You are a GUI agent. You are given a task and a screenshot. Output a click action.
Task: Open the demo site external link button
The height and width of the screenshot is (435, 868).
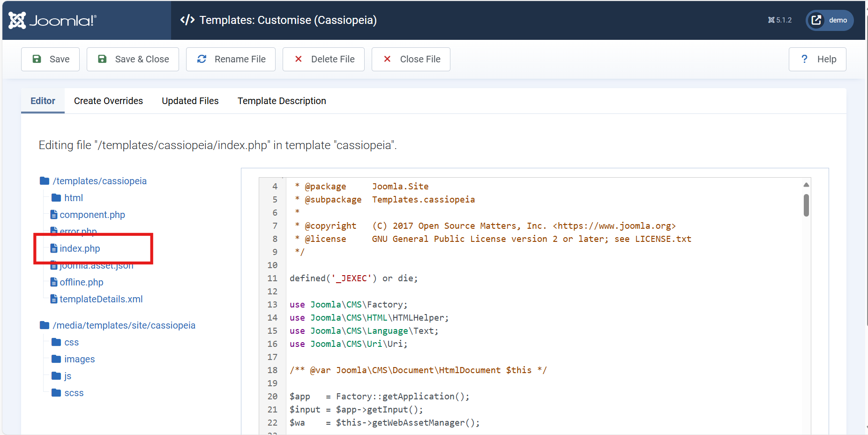coord(830,20)
